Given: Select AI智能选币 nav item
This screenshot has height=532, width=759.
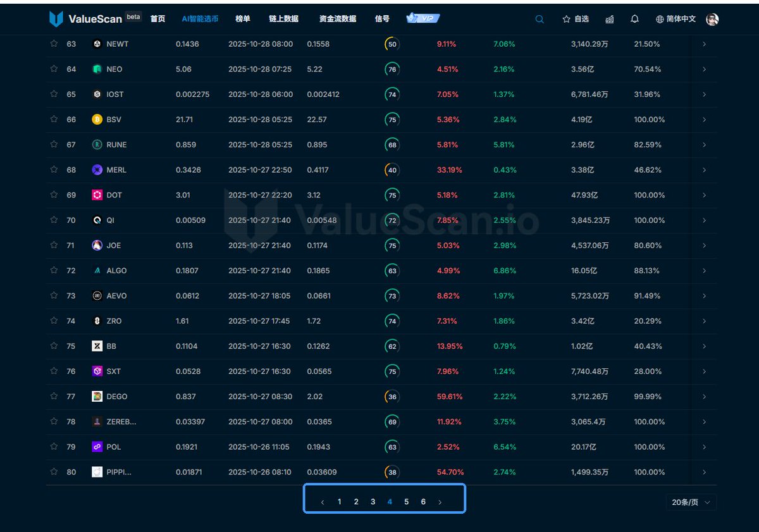Looking at the screenshot, I should pos(200,19).
